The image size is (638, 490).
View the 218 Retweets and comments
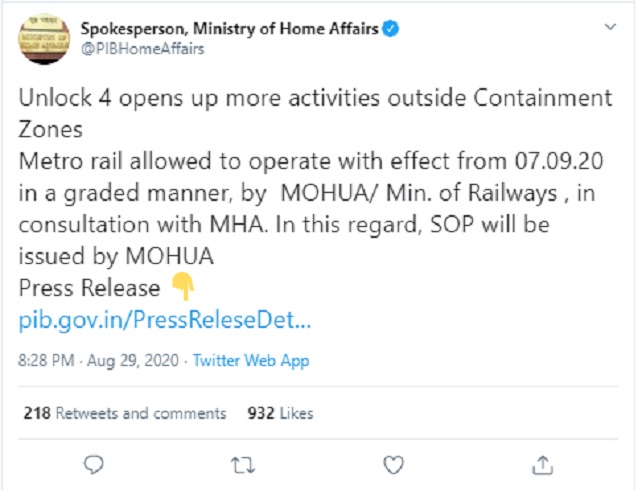click(124, 412)
